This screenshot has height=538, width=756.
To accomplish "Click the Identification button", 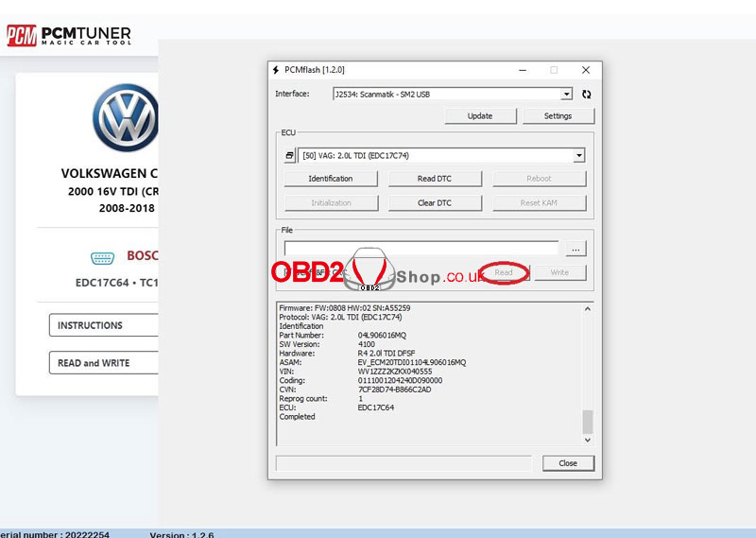I will click(x=331, y=179).
